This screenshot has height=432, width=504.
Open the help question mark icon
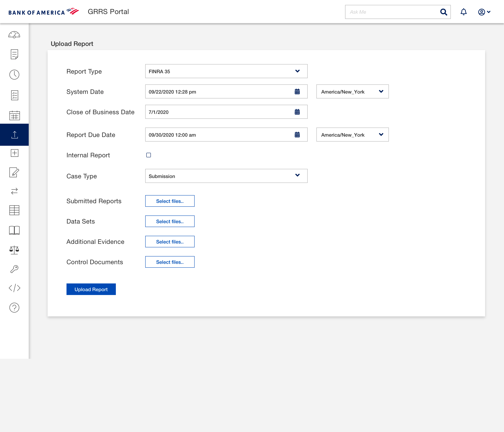[14, 308]
